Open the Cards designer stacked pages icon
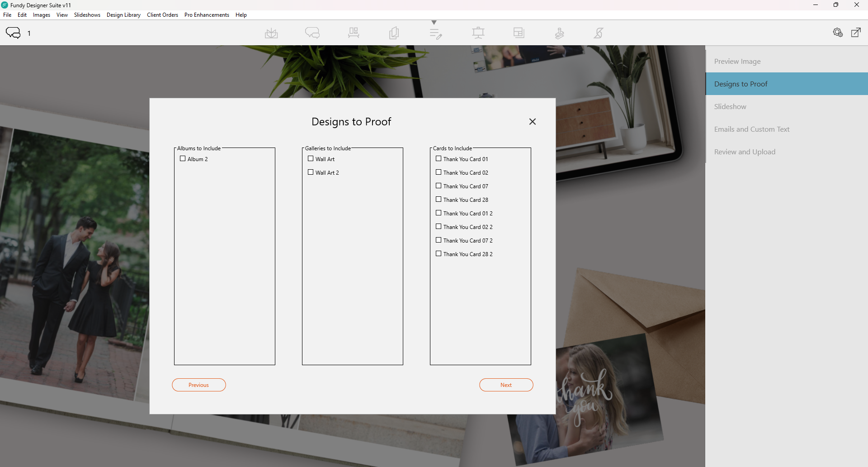The height and width of the screenshot is (467, 868). click(x=394, y=33)
